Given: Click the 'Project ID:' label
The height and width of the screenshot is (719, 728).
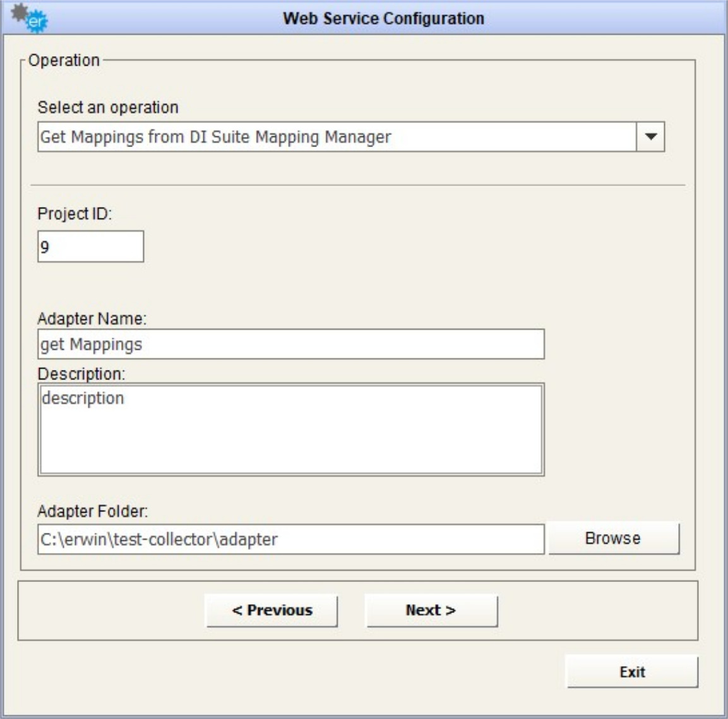Looking at the screenshot, I should (75, 213).
